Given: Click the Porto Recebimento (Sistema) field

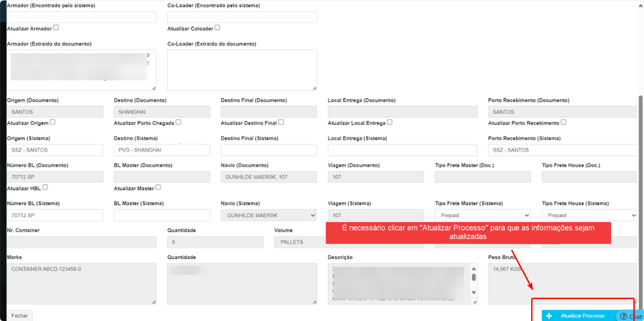Looking at the screenshot, I should pos(562,150).
